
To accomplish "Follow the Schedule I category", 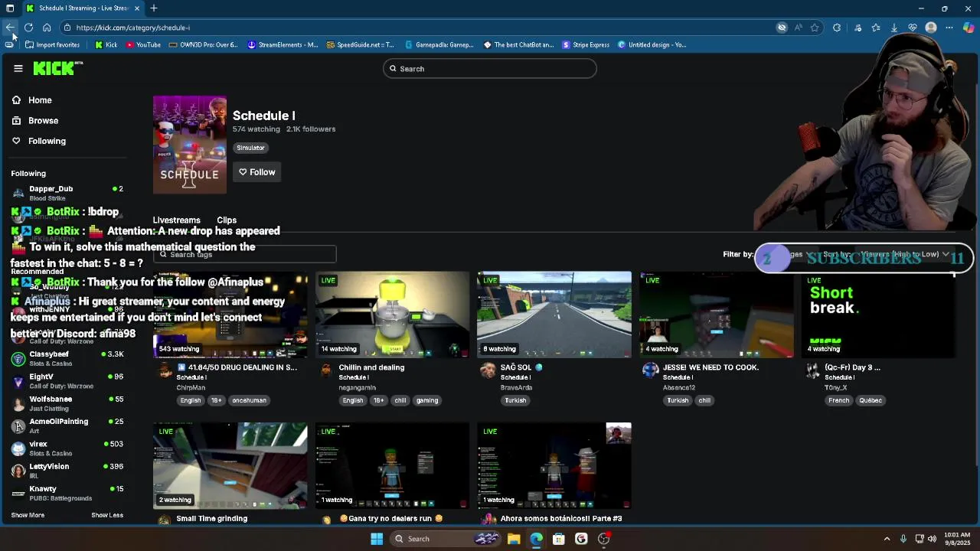I will [x=256, y=172].
